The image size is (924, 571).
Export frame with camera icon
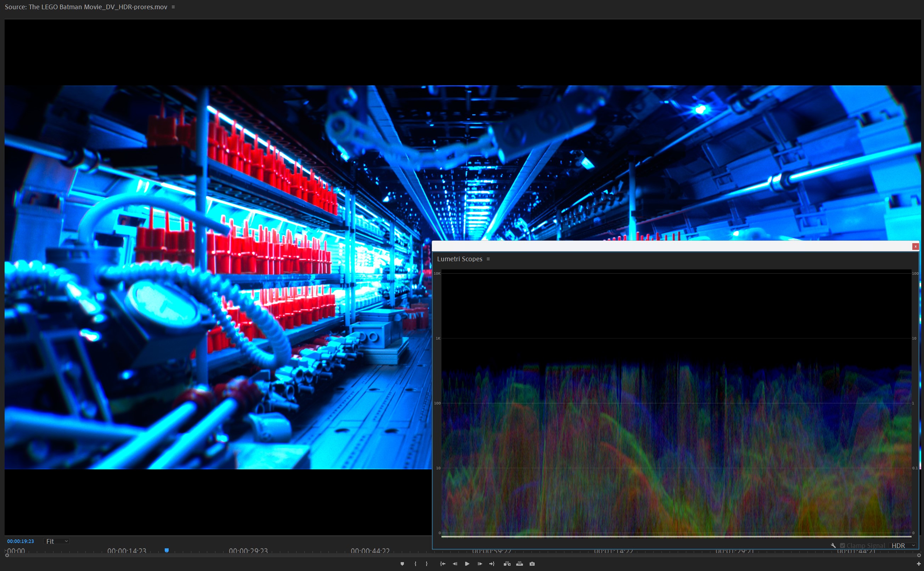(x=532, y=564)
